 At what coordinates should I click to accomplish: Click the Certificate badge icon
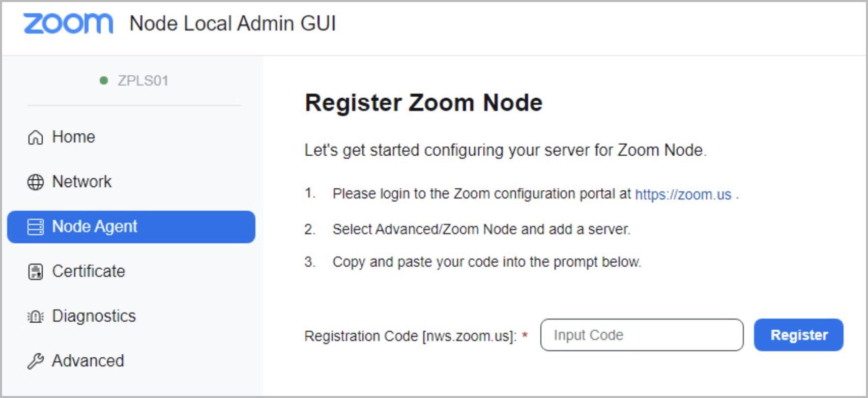point(35,272)
